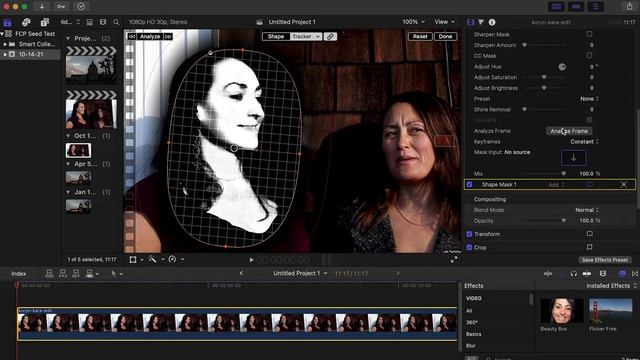640x360 pixels.
Task: Open the Tracker dropdown arrow
Action: tap(318, 36)
